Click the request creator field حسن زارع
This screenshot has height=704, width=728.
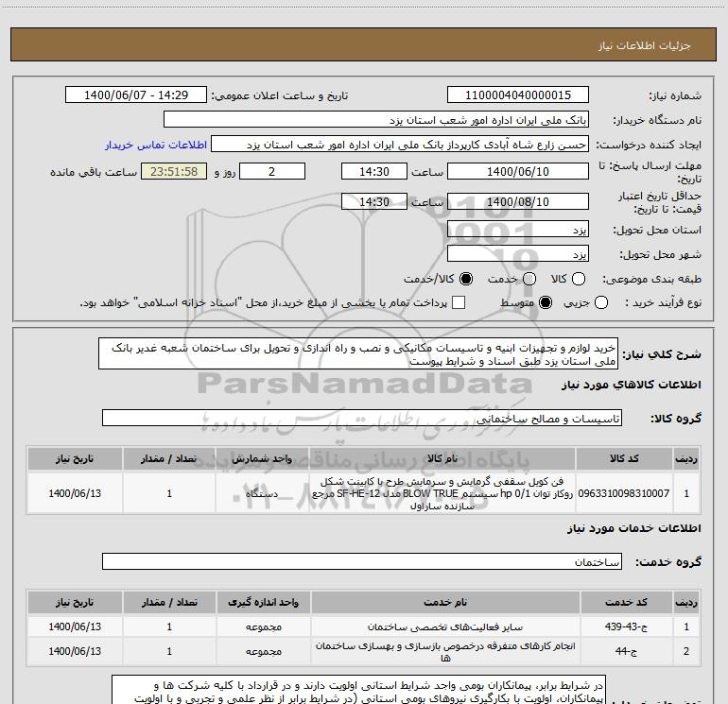tap(400, 145)
